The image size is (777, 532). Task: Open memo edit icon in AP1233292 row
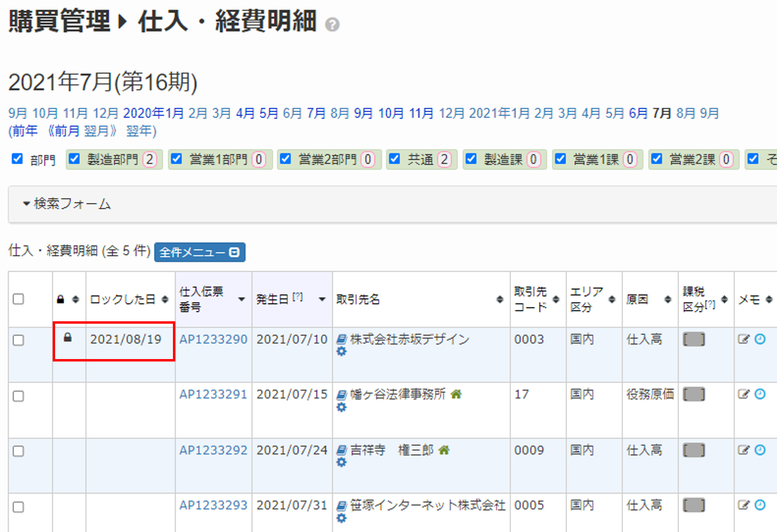click(x=744, y=450)
